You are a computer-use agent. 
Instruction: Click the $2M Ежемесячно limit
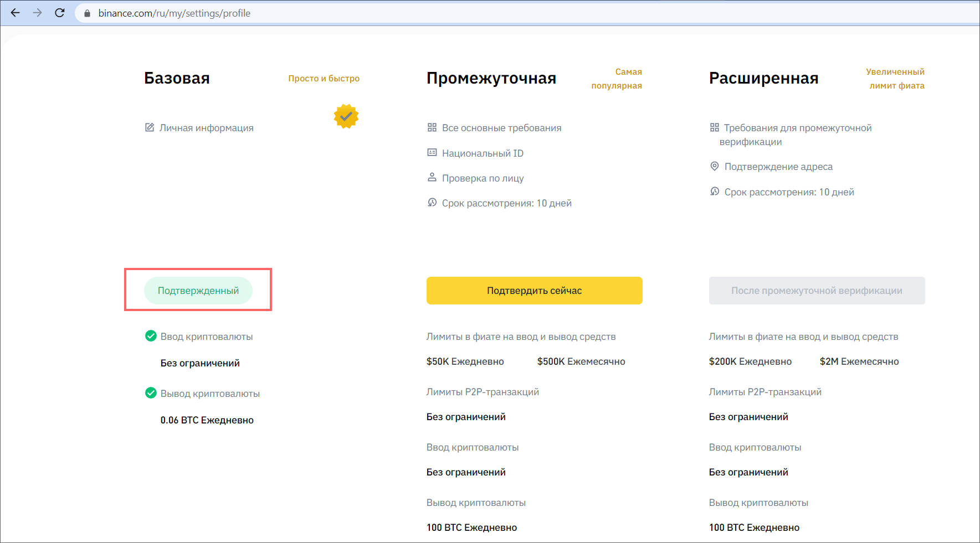point(859,361)
